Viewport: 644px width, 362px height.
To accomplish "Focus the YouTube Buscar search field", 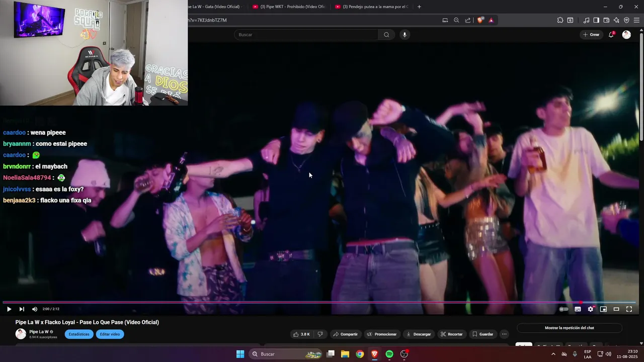I will (306, 35).
